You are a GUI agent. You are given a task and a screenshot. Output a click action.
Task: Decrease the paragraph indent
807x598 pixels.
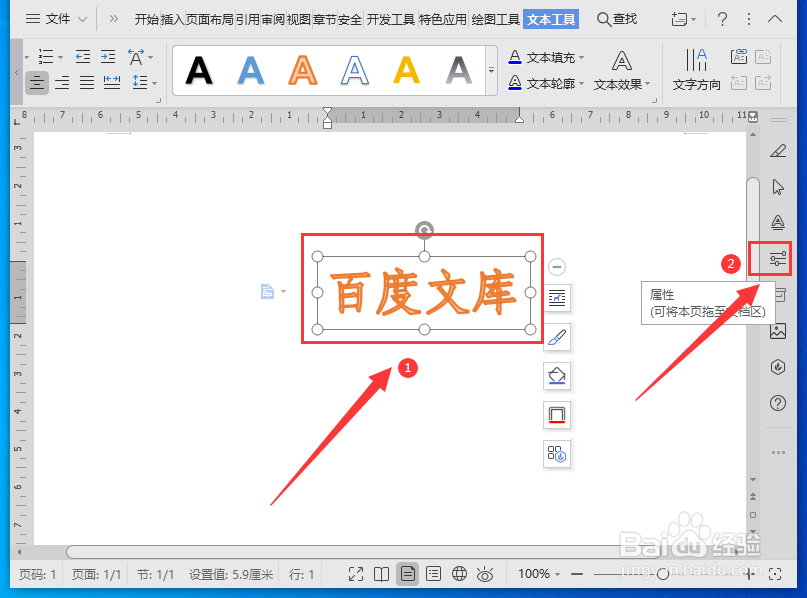coord(83,57)
